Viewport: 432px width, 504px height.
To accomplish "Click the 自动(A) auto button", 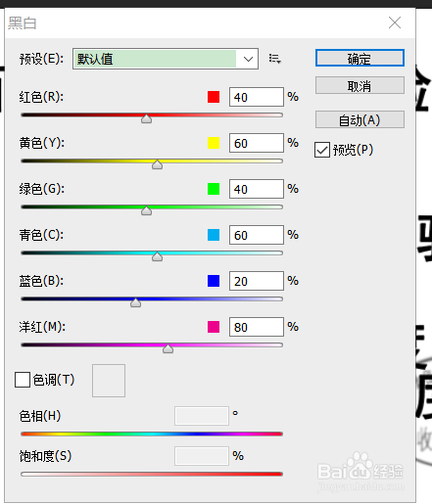I will tap(360, 119).
